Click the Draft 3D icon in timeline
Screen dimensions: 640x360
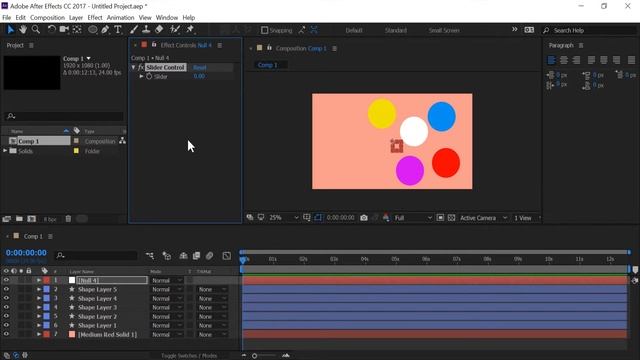(167, 256)
